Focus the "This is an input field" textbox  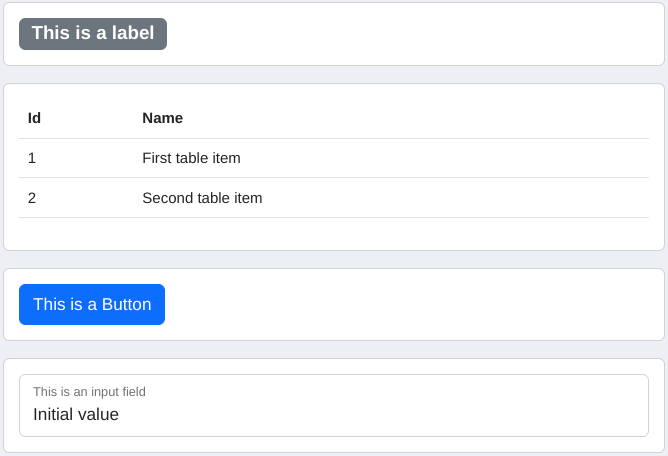tap(334, 406)
